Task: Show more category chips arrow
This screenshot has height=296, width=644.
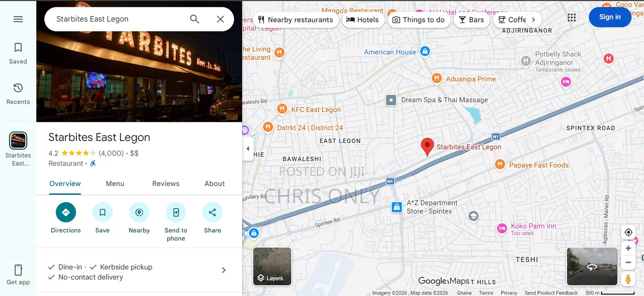Action: 534,20
